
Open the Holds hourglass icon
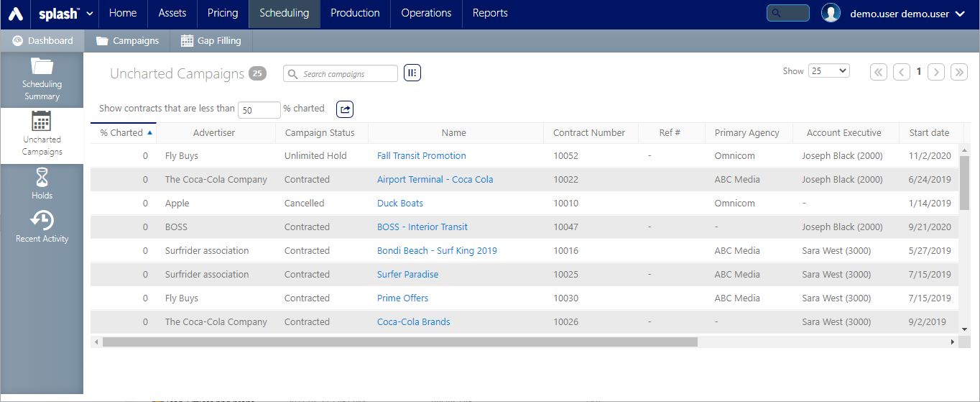[x=42, y=177]
